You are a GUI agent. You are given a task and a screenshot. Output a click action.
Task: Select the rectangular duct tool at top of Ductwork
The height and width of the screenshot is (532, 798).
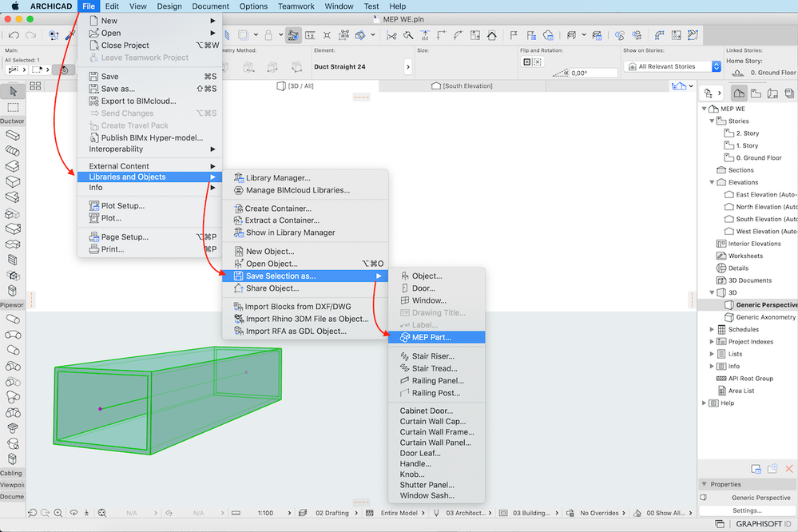coord(13,136)
